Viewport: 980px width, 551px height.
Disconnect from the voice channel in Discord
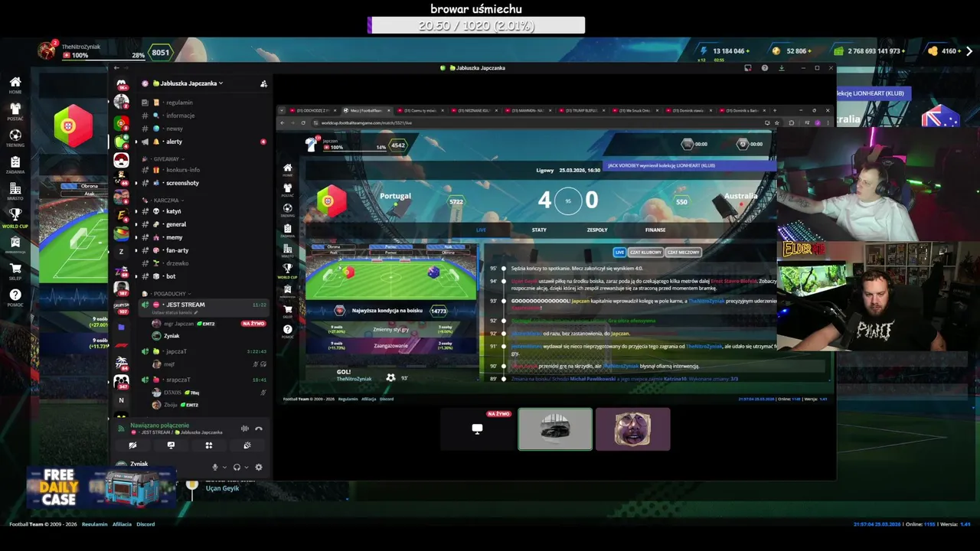259,429
